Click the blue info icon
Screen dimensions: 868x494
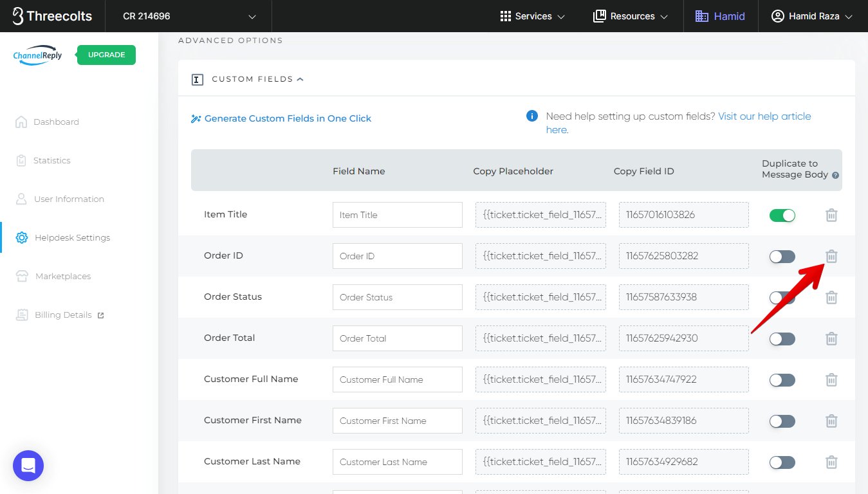click(x=532, y=116)
